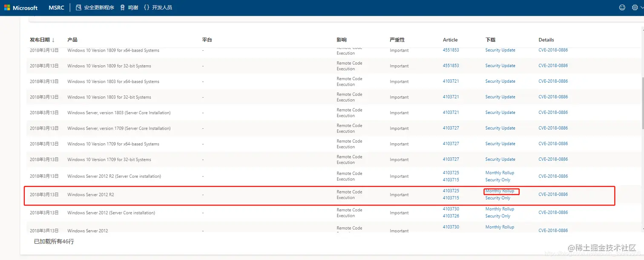This screenshot has height=260, width=644.
Task: Click the 平台 column header
Action: click(x=207, y=40)
